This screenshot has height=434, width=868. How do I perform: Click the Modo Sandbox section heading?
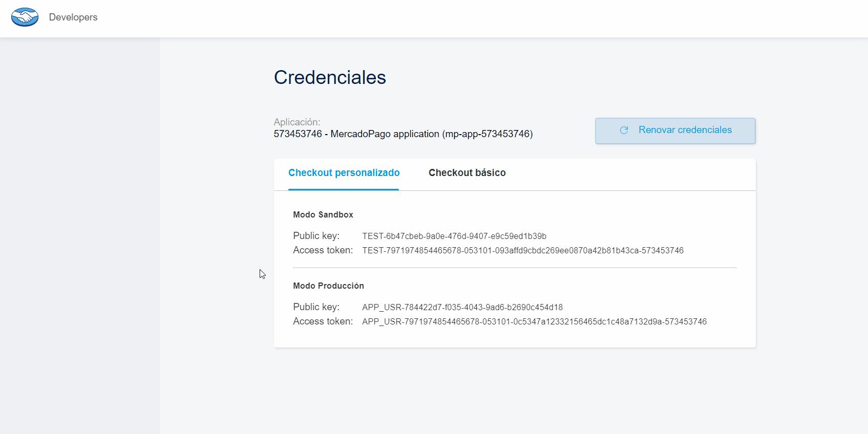[323, 215]
